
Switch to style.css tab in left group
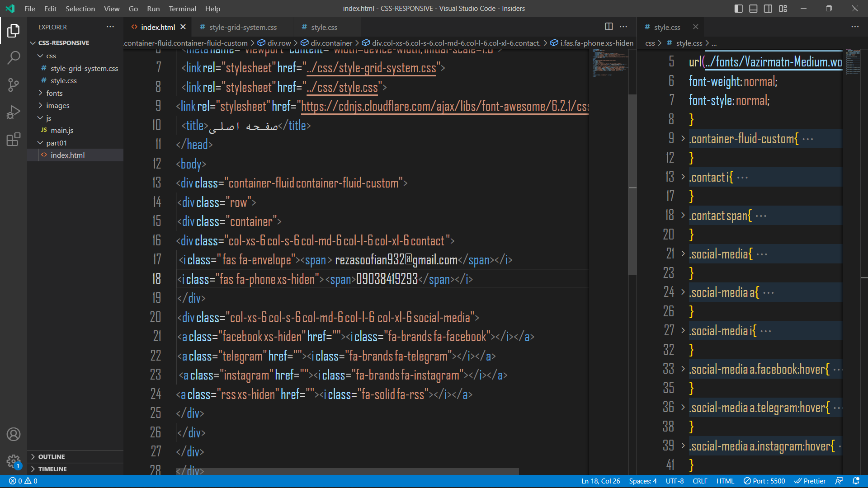point(324,27)
